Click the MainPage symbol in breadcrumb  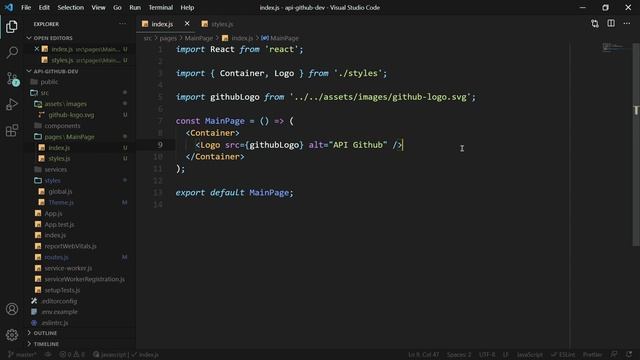(x=284, y=38)
